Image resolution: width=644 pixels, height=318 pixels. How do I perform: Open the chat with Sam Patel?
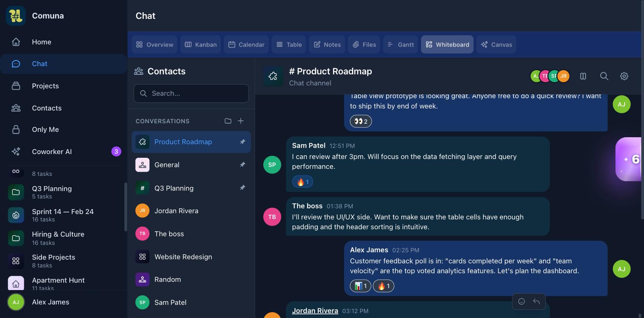coord(191,302)
